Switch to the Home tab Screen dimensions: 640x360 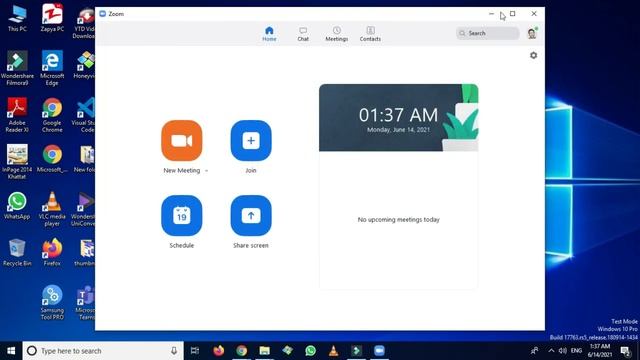269,34
